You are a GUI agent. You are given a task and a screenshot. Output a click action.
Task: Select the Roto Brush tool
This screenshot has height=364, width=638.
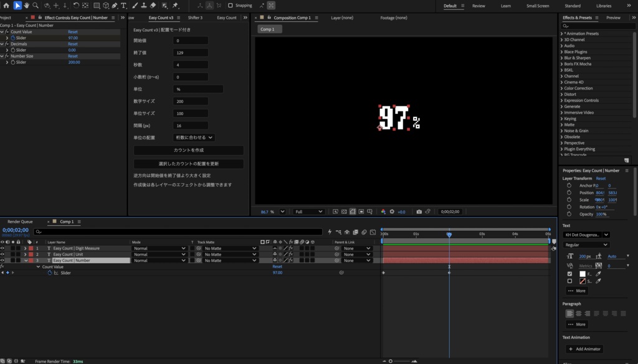164,5
